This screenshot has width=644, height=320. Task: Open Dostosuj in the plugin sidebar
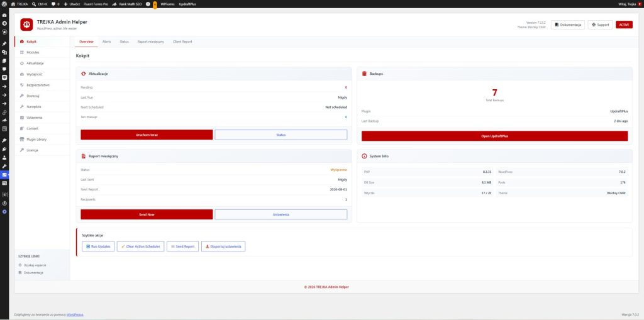coord(42,96)
